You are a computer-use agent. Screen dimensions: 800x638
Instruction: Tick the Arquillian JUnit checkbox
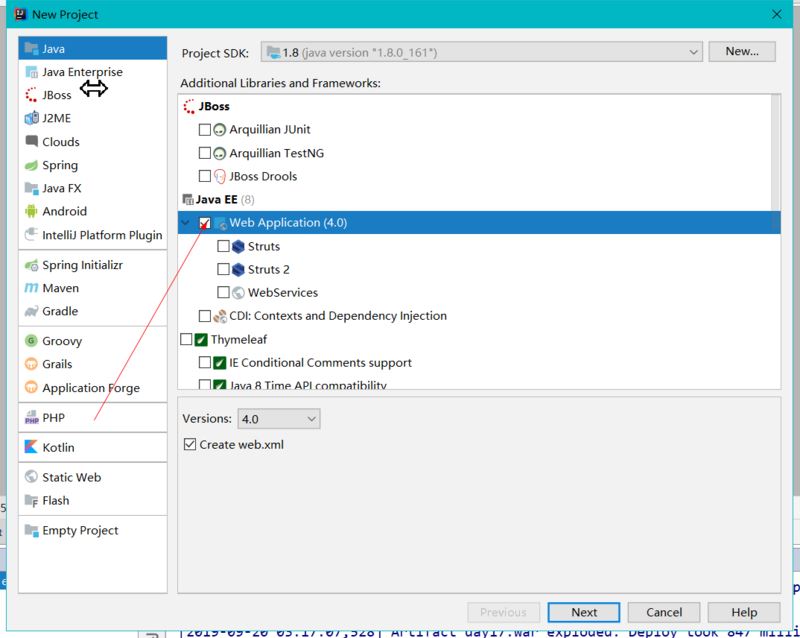pyautogui.click(x=205, y=130)
